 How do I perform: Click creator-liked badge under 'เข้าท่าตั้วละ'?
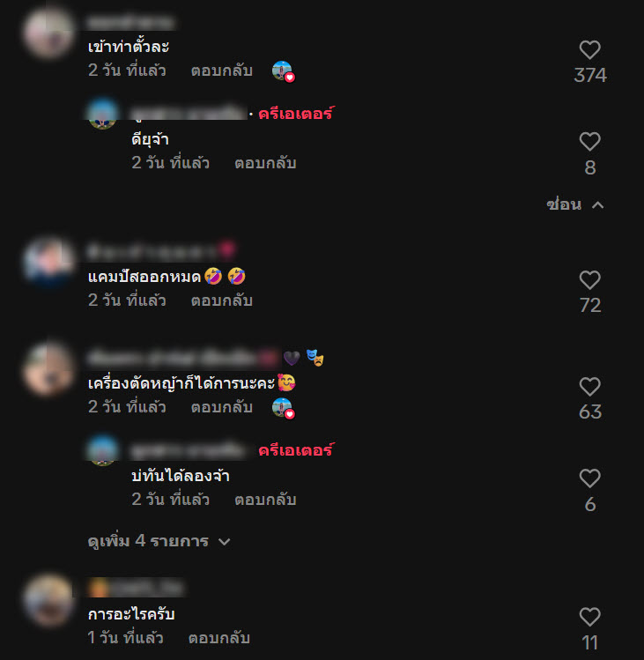point(284,71)
